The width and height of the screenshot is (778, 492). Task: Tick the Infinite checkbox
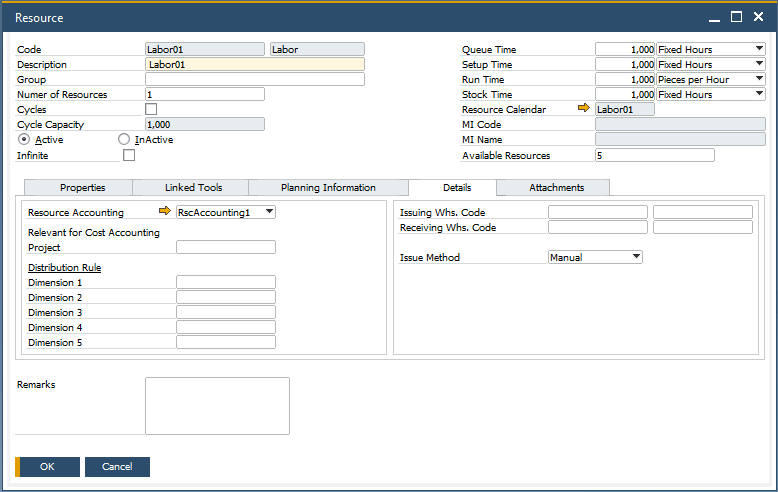(x=129, y=155)
